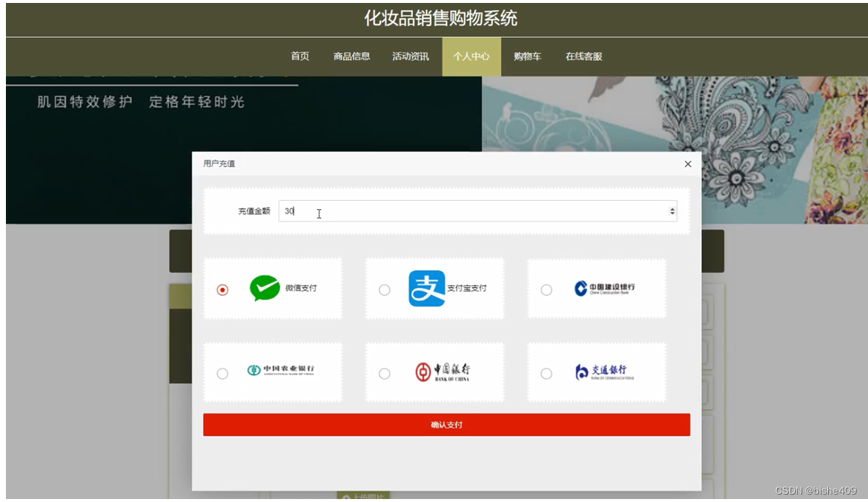868x502 pixels.
Task: Click the 微信支付 label text
Action: point(301,288)
